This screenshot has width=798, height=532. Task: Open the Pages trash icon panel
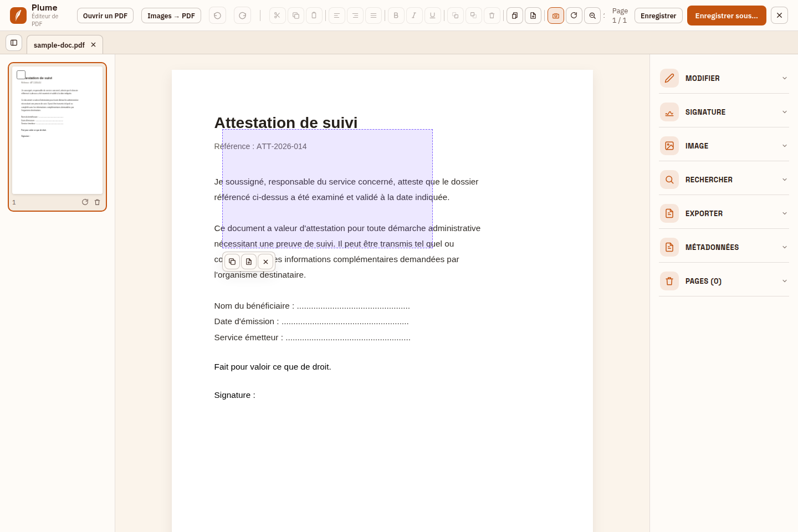[669, 281]
